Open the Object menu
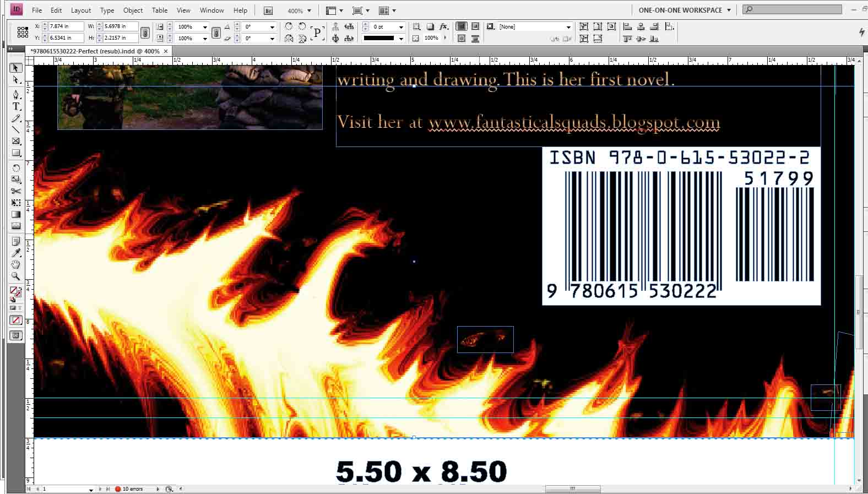868x494 pixels. [133, 10]
